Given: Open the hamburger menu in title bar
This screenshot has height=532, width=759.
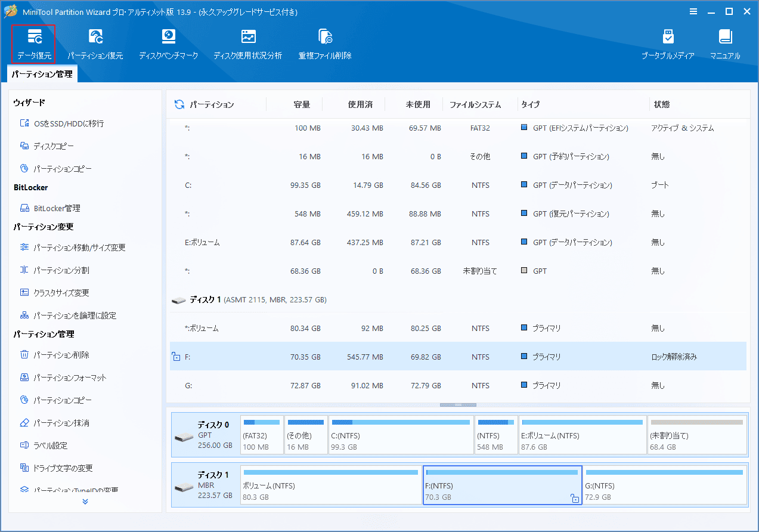Looking at the screenshot, I should tap(693, 11).
